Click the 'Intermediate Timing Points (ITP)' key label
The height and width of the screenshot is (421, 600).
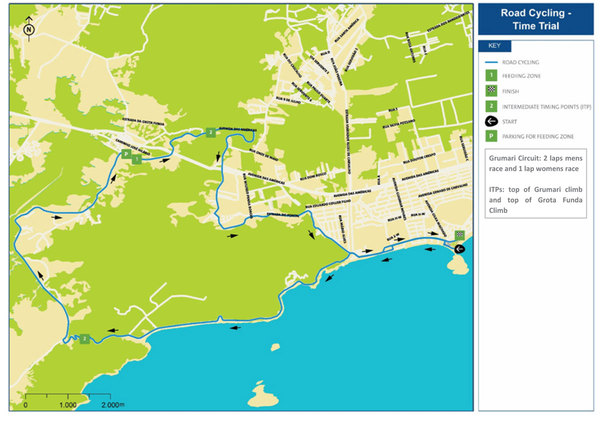pos(545,105)
